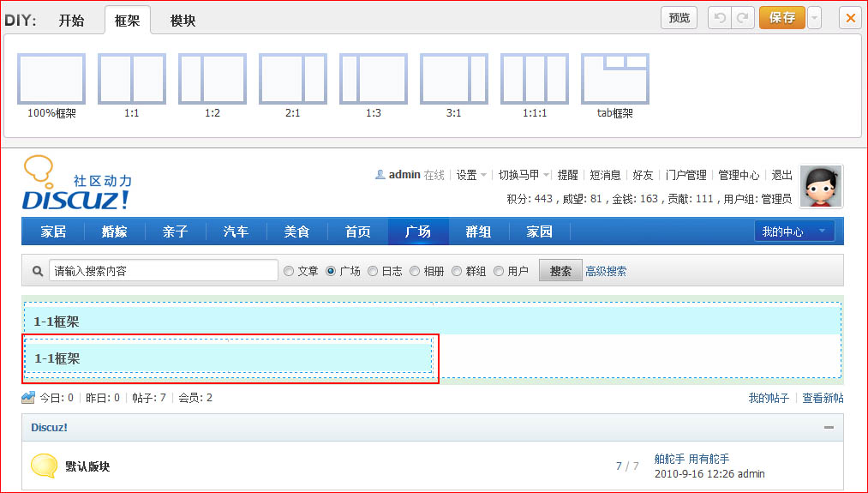Click the search content input field
The height and width of the screenshot is (493, 868).
pyautogui.click(x=163, y=272)
